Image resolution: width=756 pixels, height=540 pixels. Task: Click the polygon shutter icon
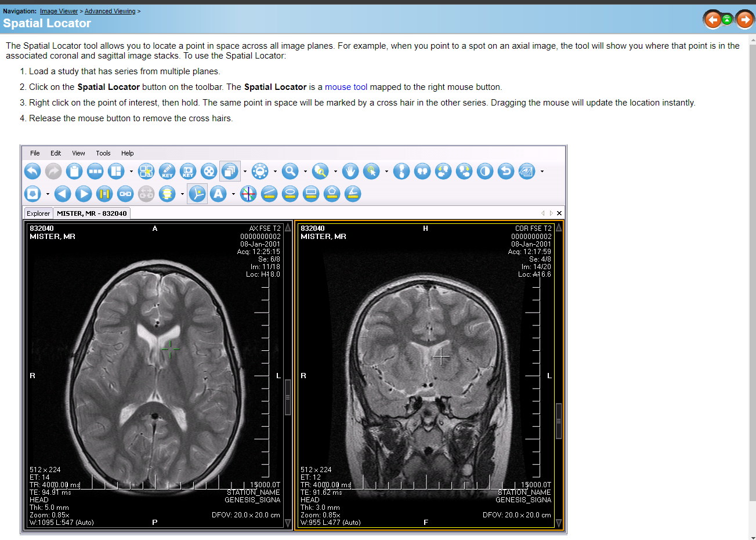[32, 193]
